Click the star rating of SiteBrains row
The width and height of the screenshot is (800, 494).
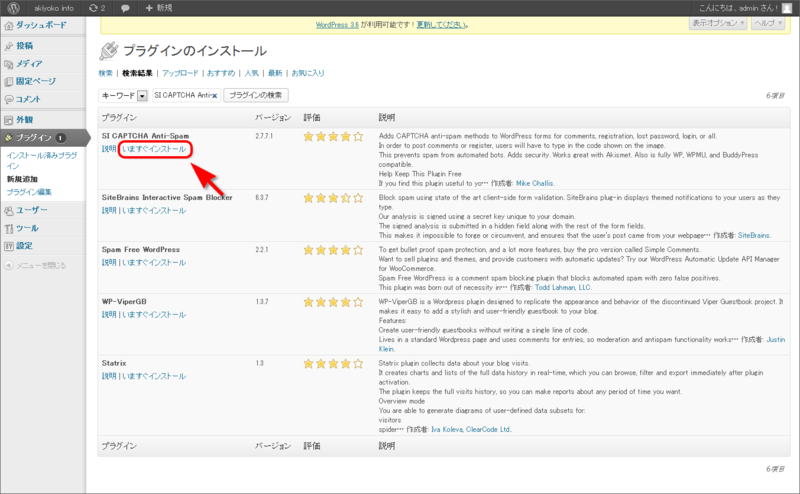click(333, 198)
